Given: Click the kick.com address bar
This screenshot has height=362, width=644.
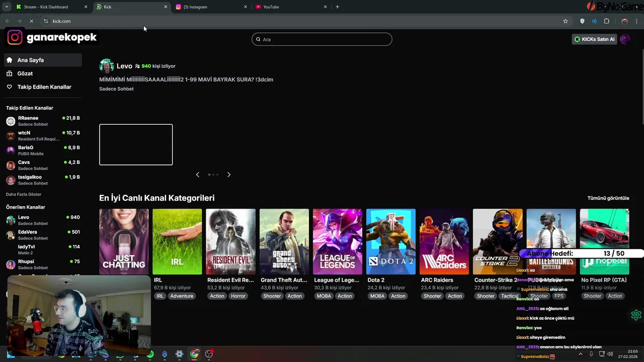Looking at the screenshot, I should (x=302, y=21).
